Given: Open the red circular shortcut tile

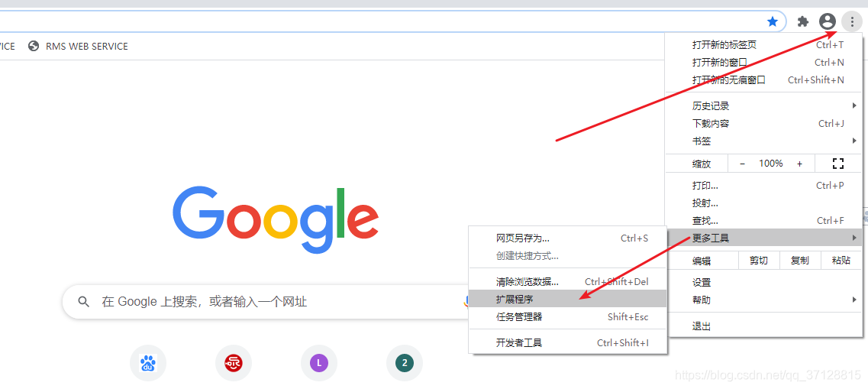Looking at the screenshot, I should coord(234,363).
